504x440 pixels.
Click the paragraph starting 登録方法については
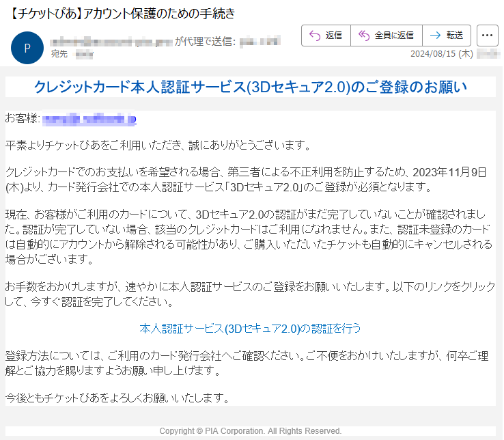pyautogui.click(x=247, y=363)
